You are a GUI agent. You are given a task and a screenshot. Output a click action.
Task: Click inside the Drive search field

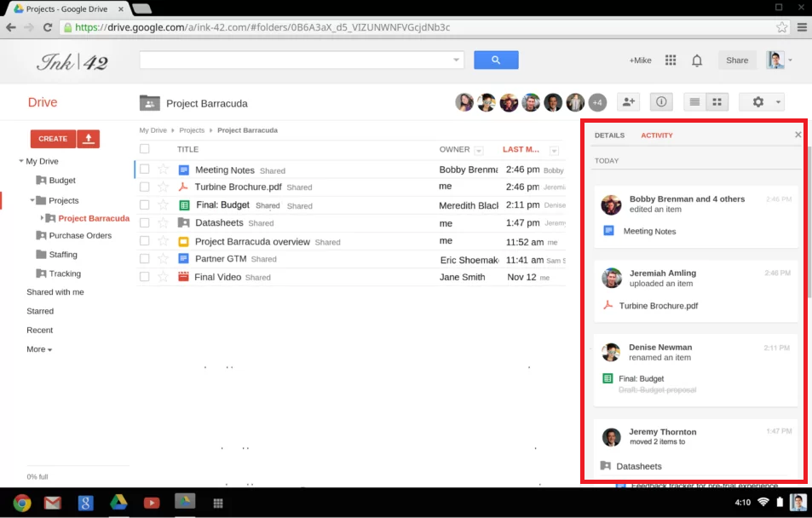click(x=296, y=60)
